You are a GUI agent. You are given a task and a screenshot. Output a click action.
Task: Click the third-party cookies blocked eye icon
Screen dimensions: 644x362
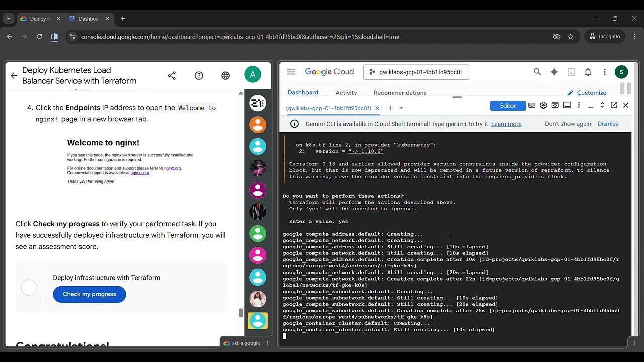[x=556, y=37]
